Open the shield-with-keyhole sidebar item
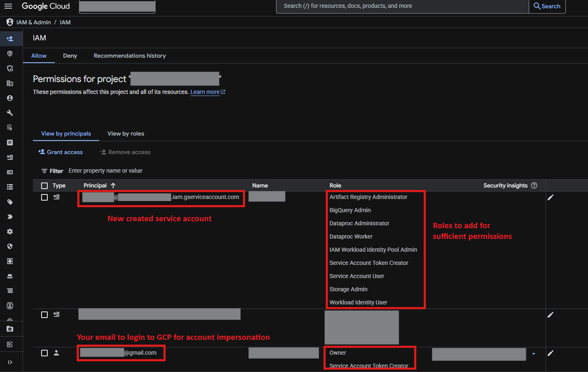Screen dimensions: 588x372 10,54
